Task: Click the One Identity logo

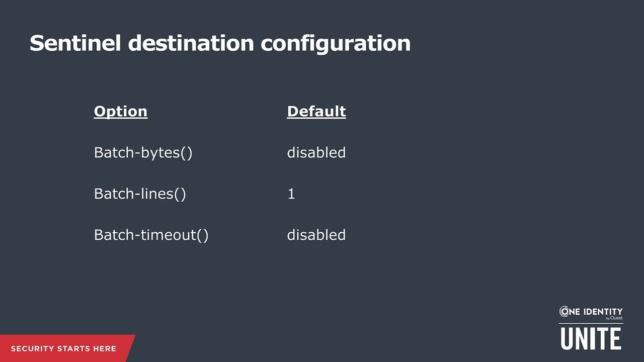Action: pos(591,312)
